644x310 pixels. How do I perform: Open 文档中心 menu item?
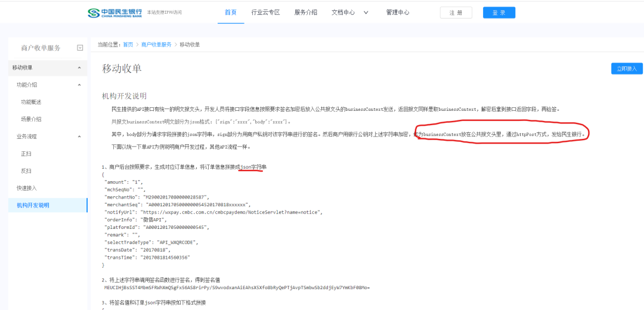pyautogui.click(x=343, y=13)
